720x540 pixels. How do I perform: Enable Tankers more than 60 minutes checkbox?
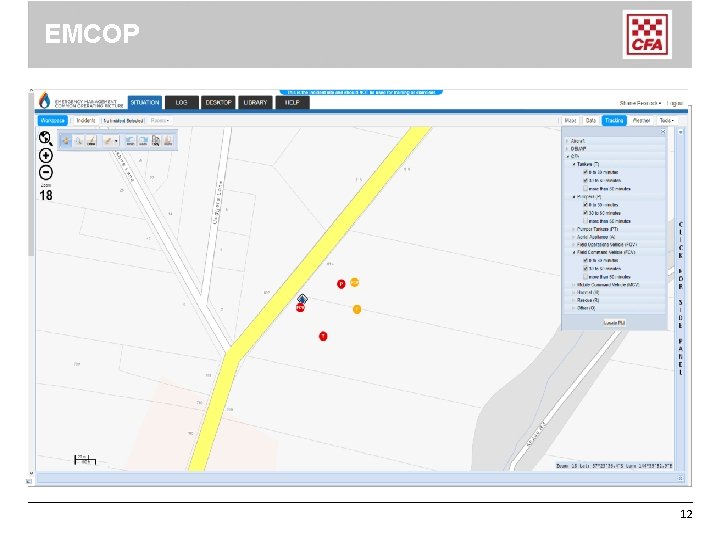tap(585, 188)
